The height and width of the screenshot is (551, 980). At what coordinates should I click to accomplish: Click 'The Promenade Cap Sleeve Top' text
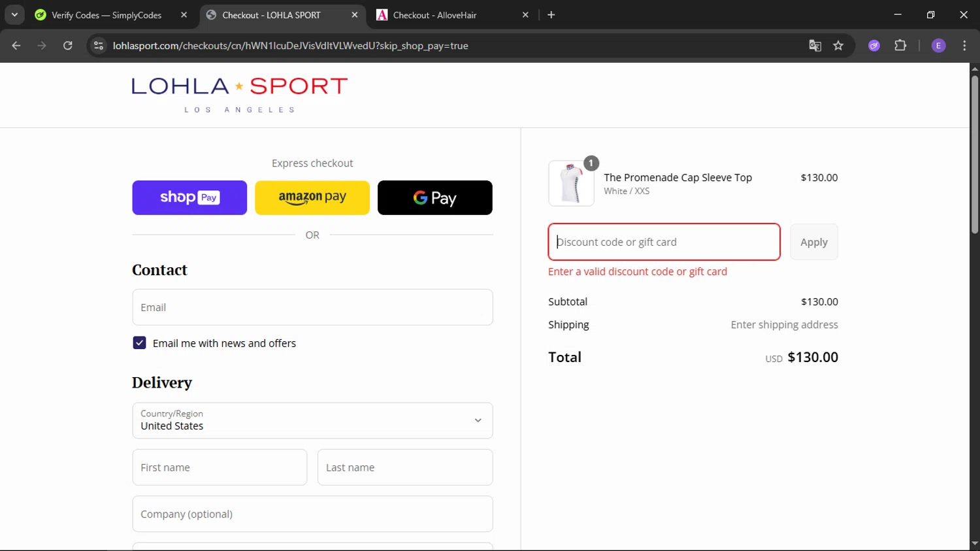click(678, 178)
